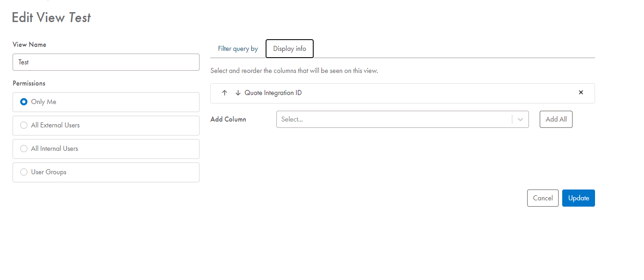Select User Groups radio button
Viewport: 644px width, 280px height.
tap(24, 172)
